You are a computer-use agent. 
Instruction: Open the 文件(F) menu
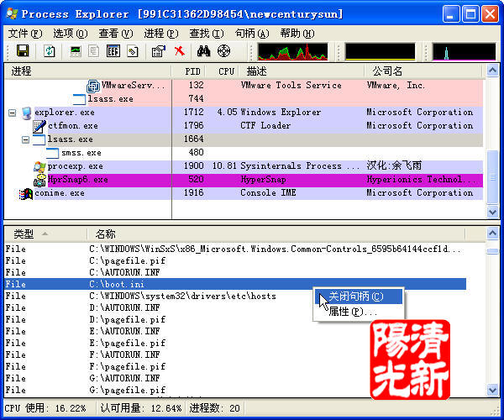25,33
